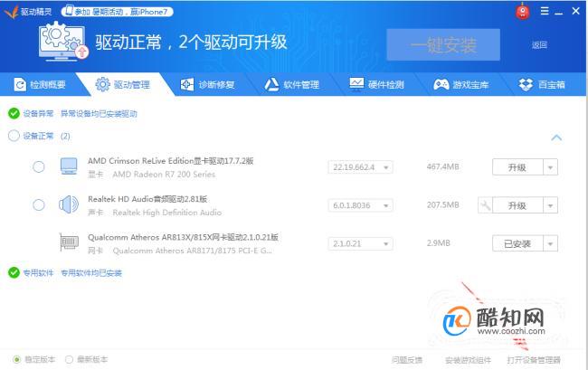Image resolution: width=588 pixels, height=370 pixels.
Task: Open the iPhone7 promotion banner
Action: [x=117, y=12]
